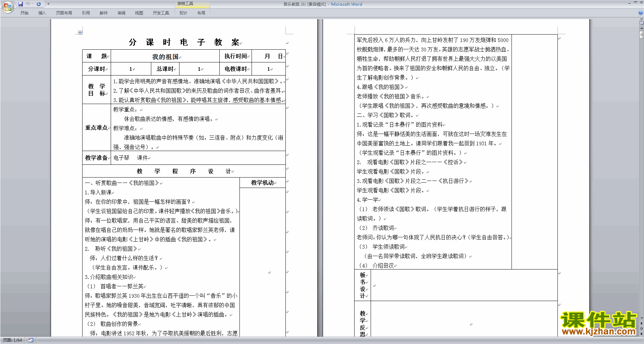Click the 教学机动 column header

pyautogui.click(x=263, y=183)
